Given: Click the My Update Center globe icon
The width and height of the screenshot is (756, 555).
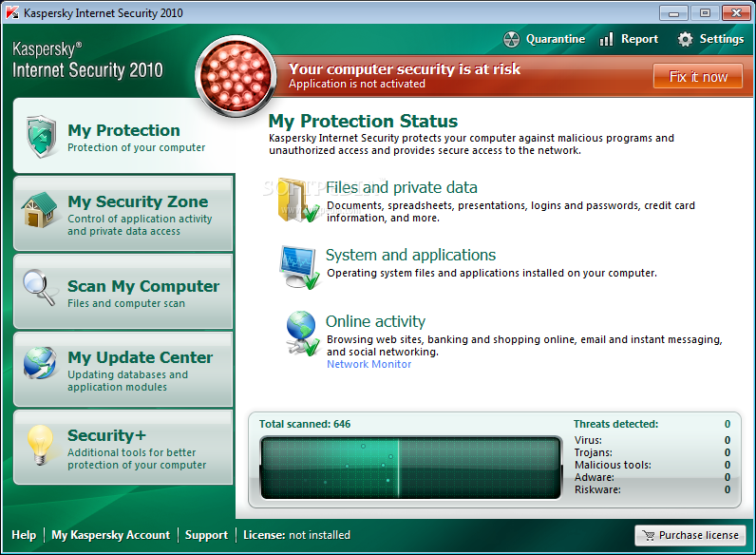Looking at the screenshot, I should 40,363.
